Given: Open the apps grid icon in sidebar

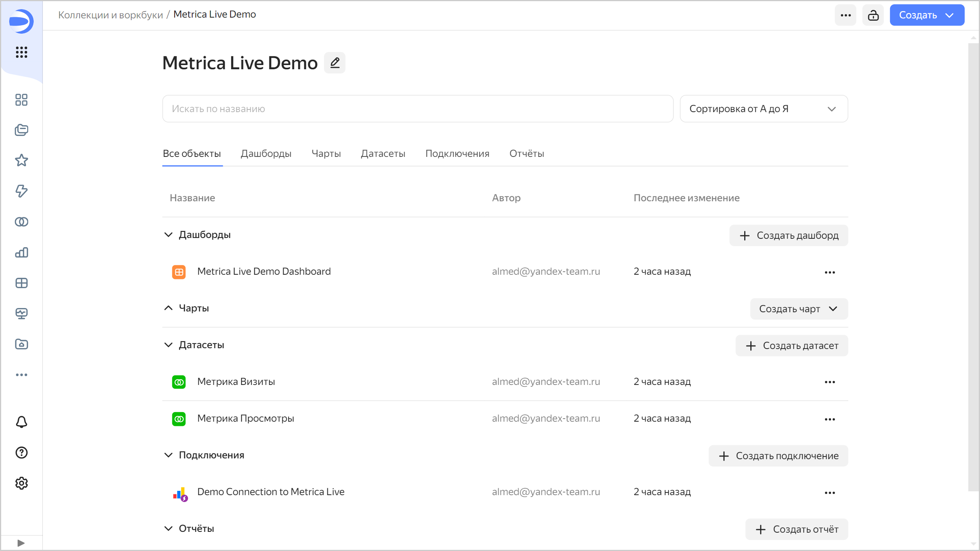Looking at the screenshot, I should click(21, 52).
